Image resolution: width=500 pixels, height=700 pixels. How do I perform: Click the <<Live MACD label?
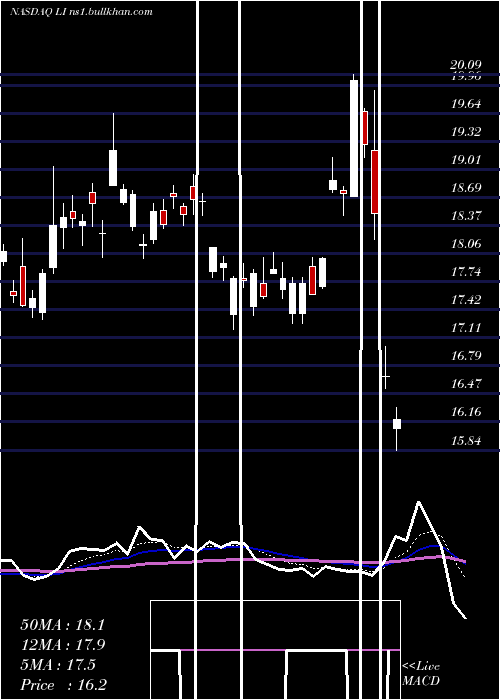point(421,673)
